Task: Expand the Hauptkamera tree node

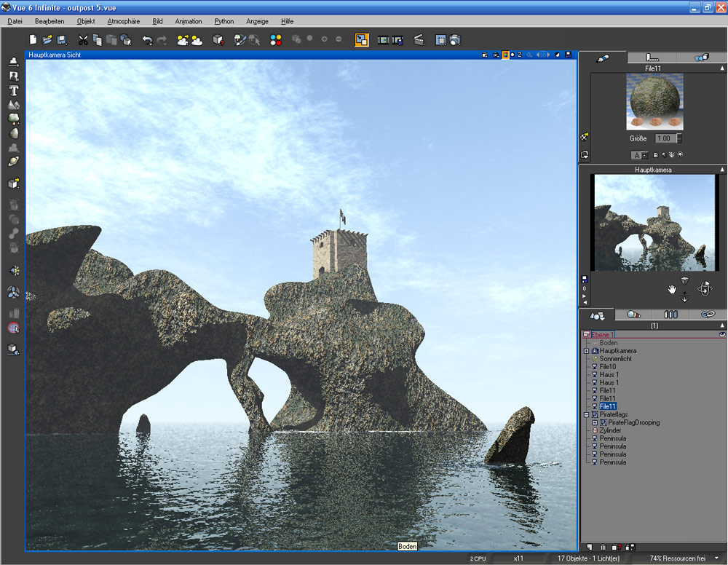Action: 586,351
